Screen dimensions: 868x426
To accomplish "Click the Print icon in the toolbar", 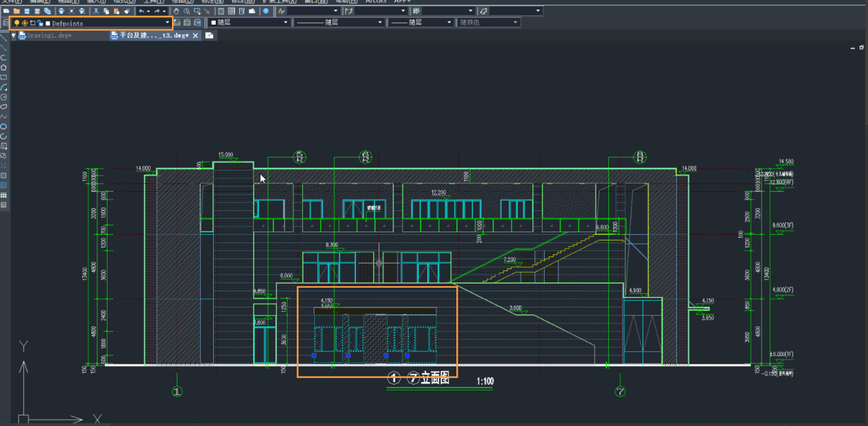I will pos(61,11).
